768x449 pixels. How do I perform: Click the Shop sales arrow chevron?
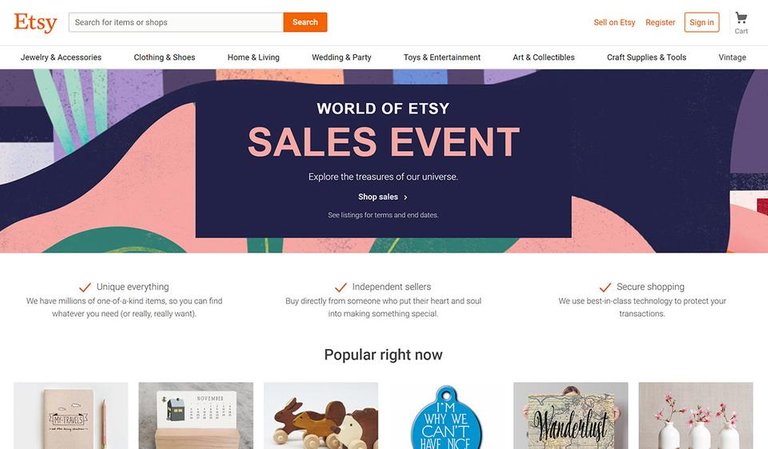tap(406, 198)
